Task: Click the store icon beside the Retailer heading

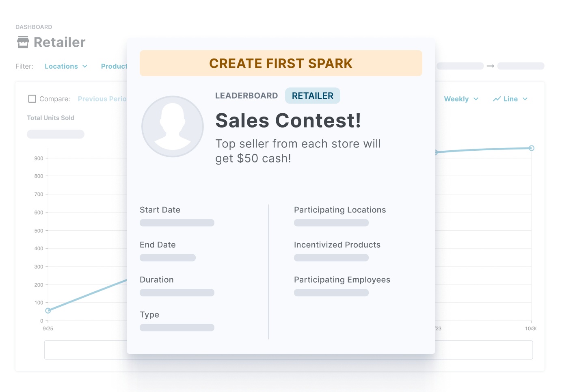Action: coord(22,41)
